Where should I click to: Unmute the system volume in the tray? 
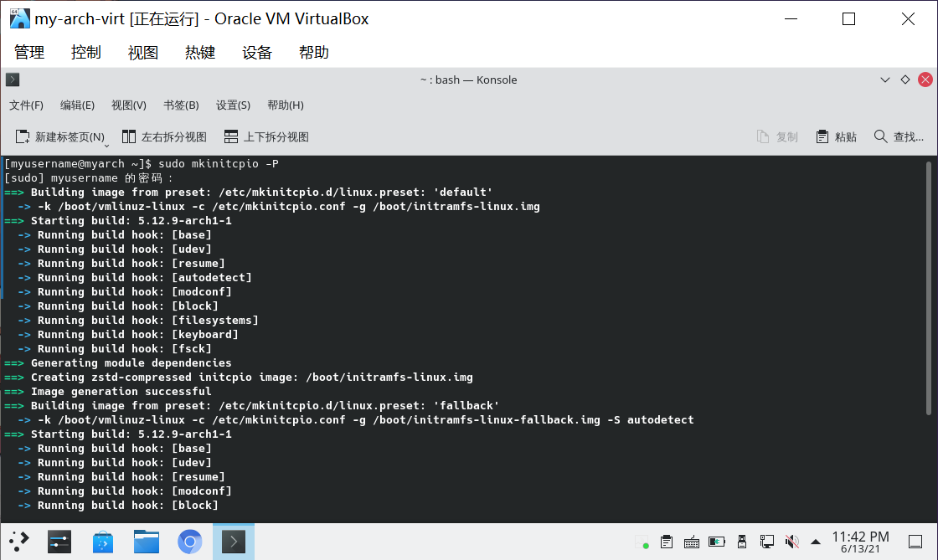point(791,542)
